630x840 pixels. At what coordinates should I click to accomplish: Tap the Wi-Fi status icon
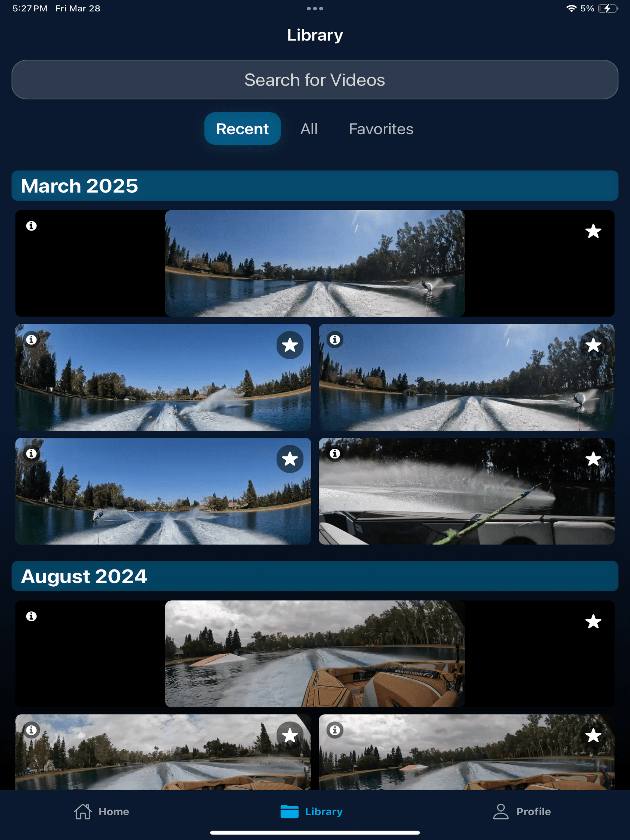[x=571, y=8]
